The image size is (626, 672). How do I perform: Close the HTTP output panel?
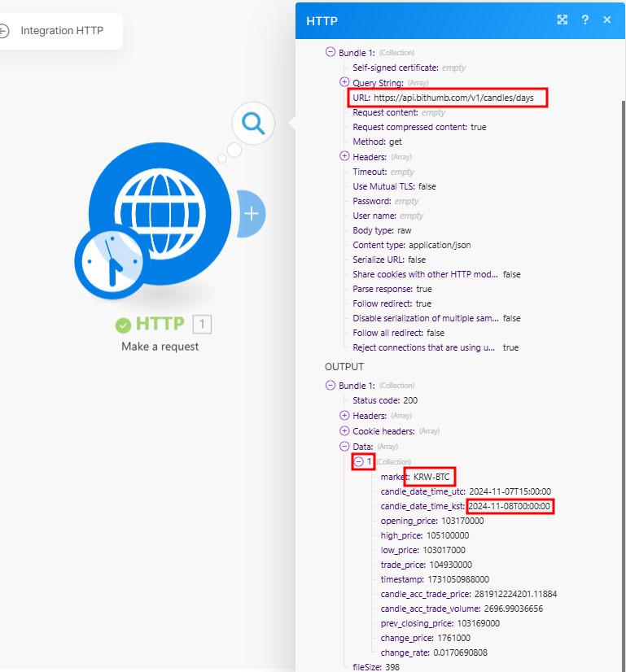[606, 20]
